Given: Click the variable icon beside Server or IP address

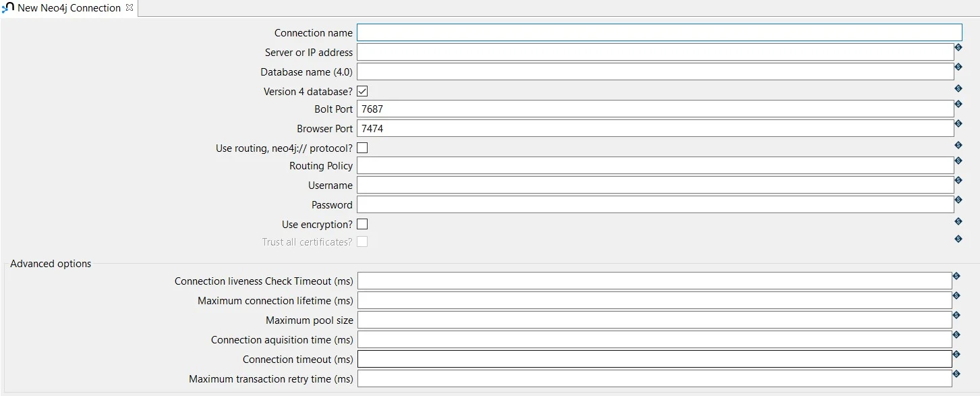Looking at the screenshot, I should coord(958,49).
